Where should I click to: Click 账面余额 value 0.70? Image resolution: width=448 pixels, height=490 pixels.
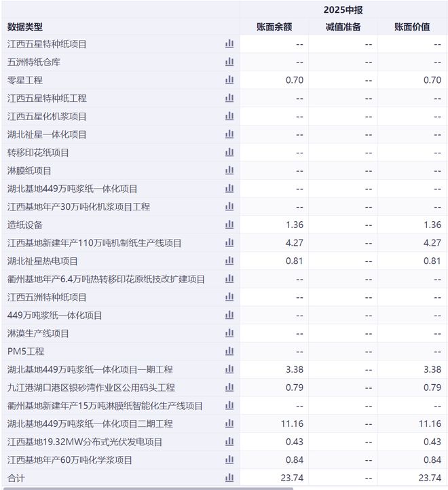point(295,80)
